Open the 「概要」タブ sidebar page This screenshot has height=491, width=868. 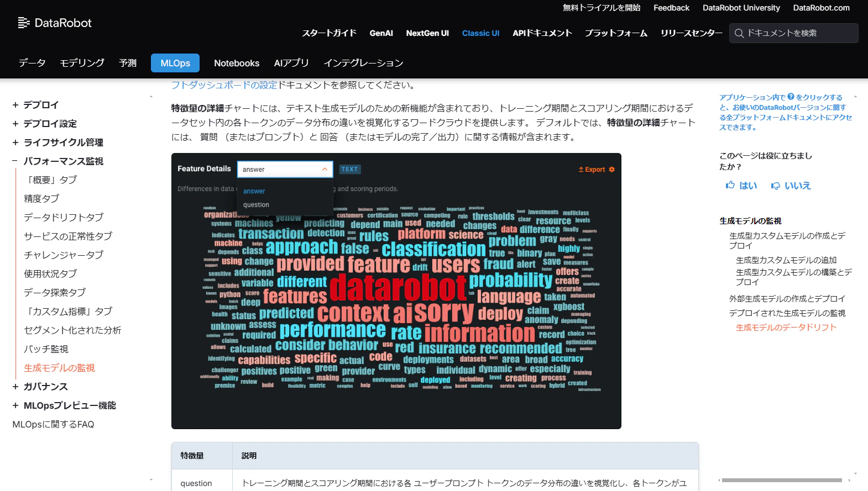point(51,180)
